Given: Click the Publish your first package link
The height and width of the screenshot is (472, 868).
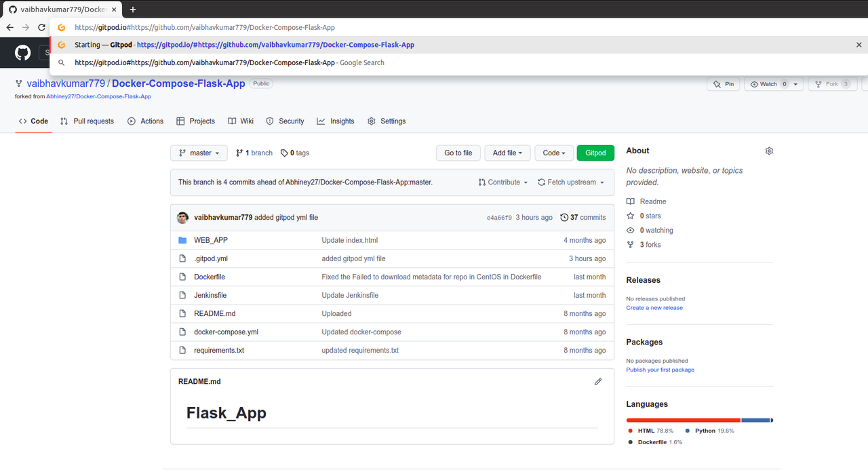Looking at the screenshot, I should pos(660,370).
